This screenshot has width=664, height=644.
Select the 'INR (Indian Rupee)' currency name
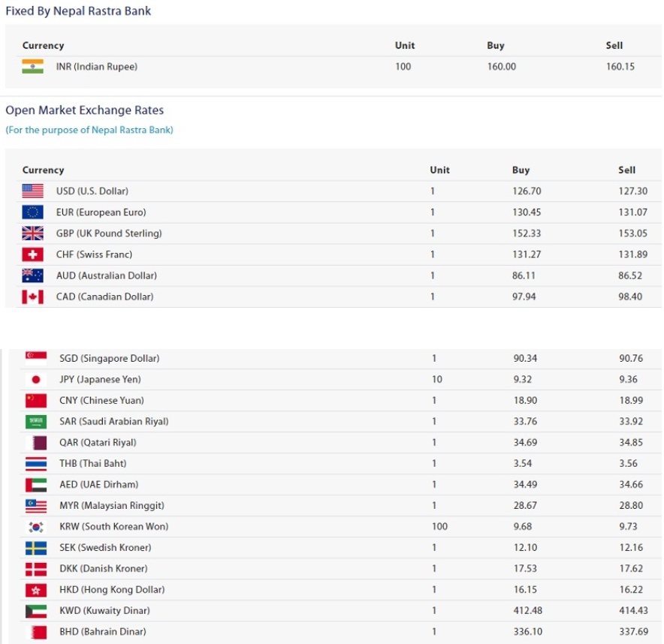click(x=97, y=67)
